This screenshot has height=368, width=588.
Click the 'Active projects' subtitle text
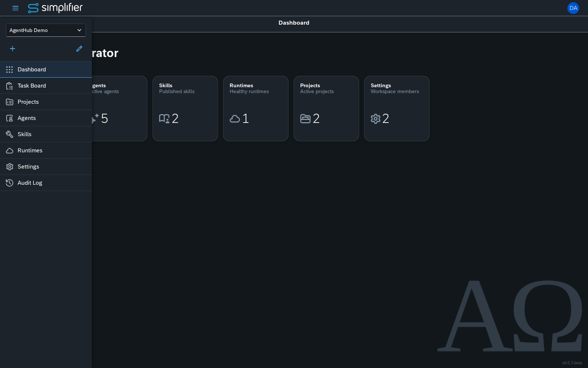pos(317,92)
